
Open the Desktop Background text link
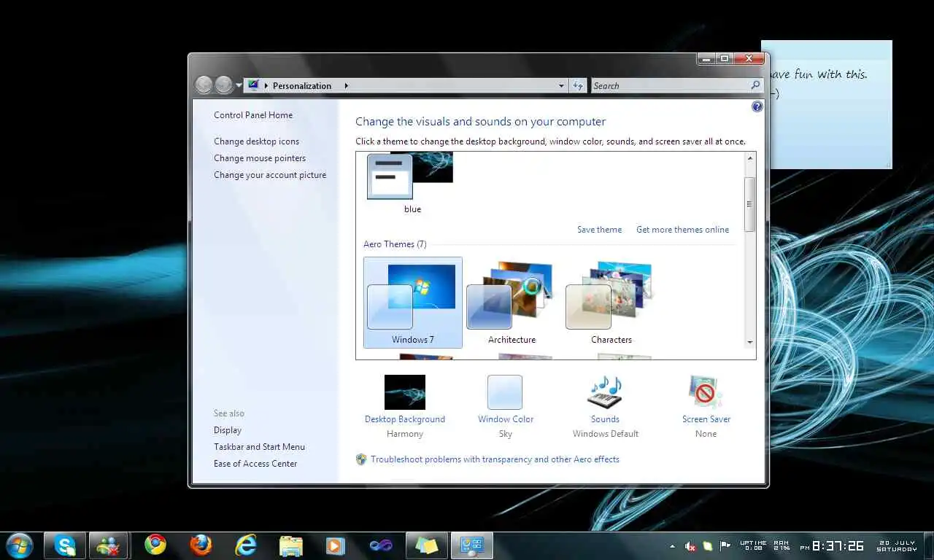(405, 419)
